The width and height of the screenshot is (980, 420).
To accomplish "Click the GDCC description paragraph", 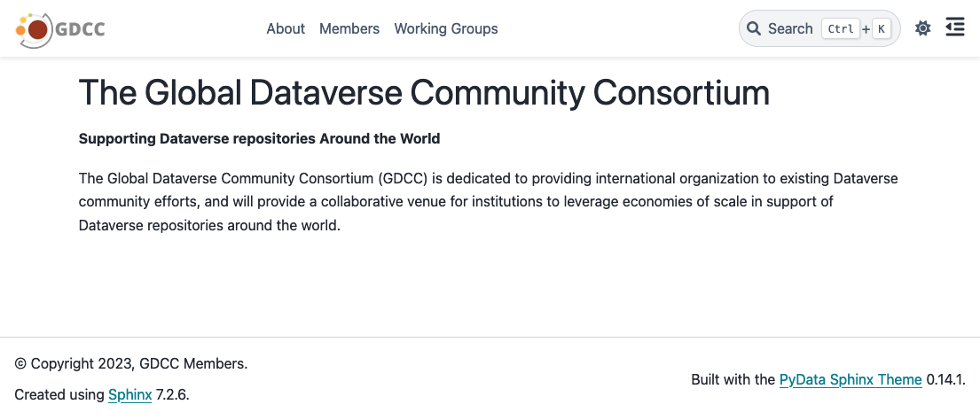I will pyautogui.click(x=488, y=202).
